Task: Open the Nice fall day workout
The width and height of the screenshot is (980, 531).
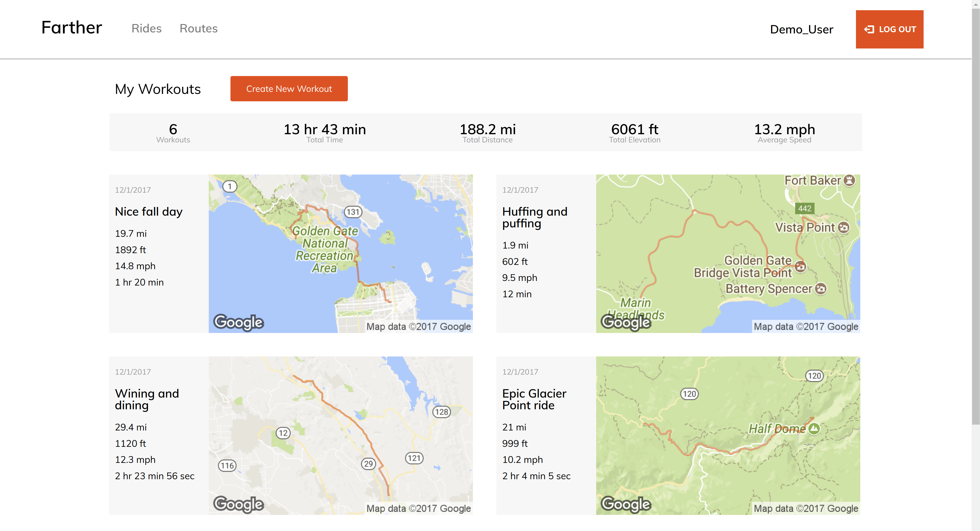Action: click(149, 212)
